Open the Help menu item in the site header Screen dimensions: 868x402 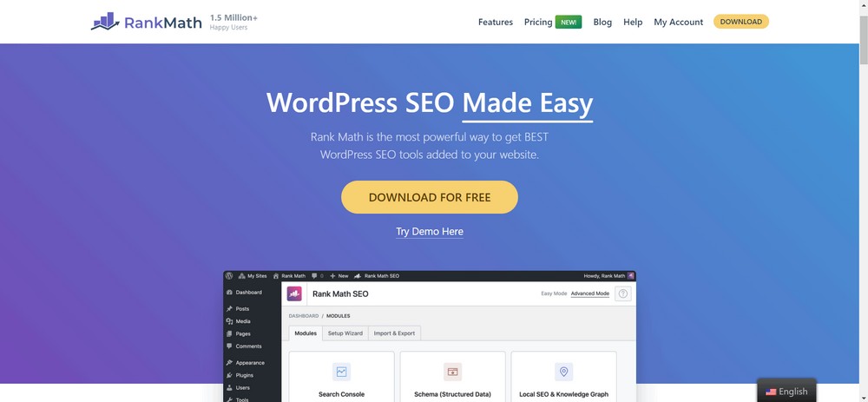(633, 23)
